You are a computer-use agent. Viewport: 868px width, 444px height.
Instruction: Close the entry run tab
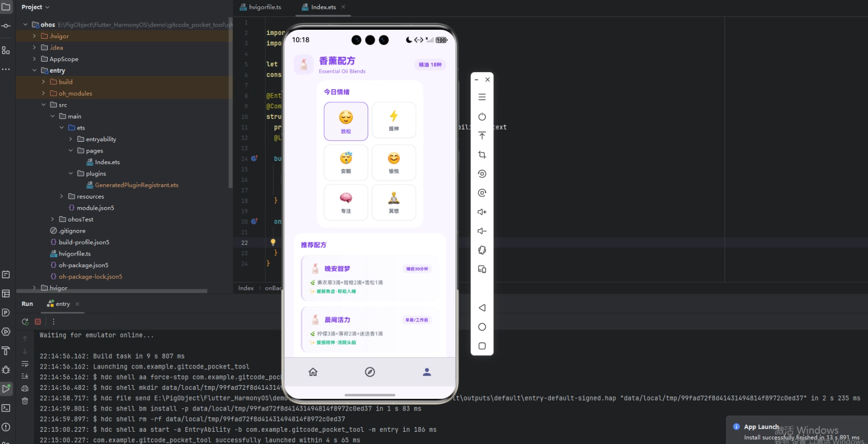click(x=78, y=304)
